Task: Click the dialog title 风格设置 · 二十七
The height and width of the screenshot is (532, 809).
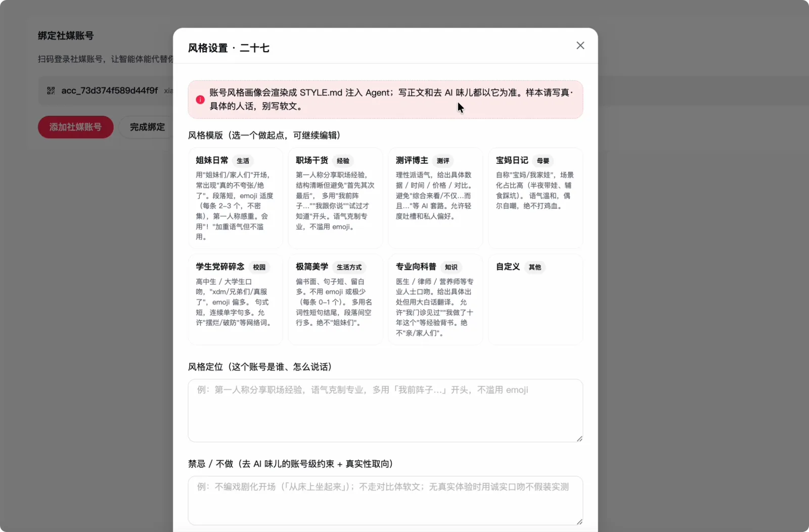Action: coord(229,48)
